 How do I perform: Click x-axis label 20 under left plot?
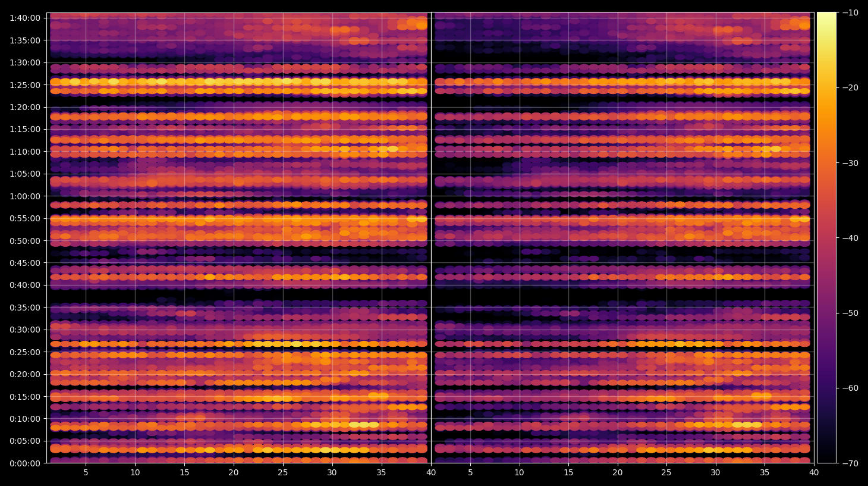234,473
